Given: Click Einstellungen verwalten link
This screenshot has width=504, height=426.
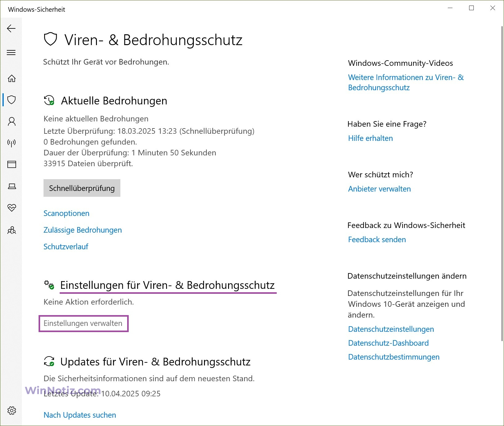Looking at the screenshot, I should pyautogui.click(x=83, y=323).
